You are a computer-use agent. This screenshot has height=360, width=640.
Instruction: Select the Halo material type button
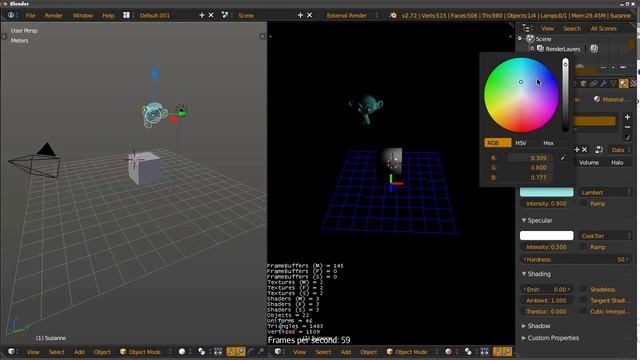pos(617,162)
